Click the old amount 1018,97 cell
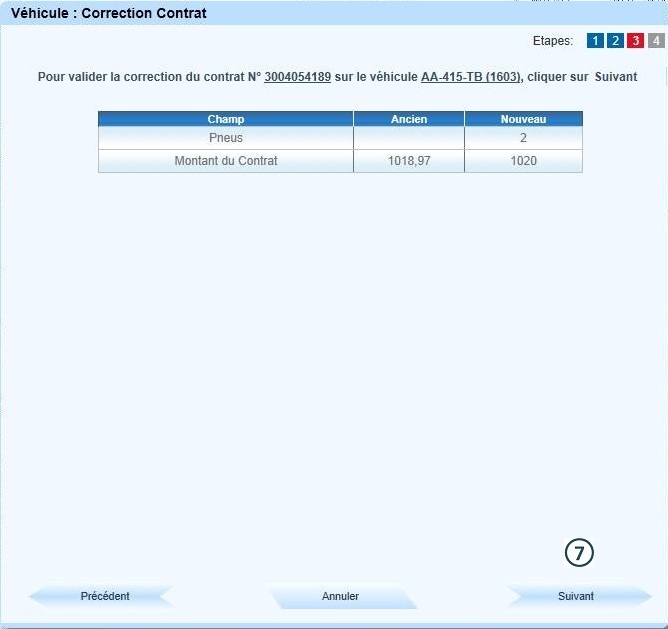Viewport: 668px width, 629px height. (408, 161)
